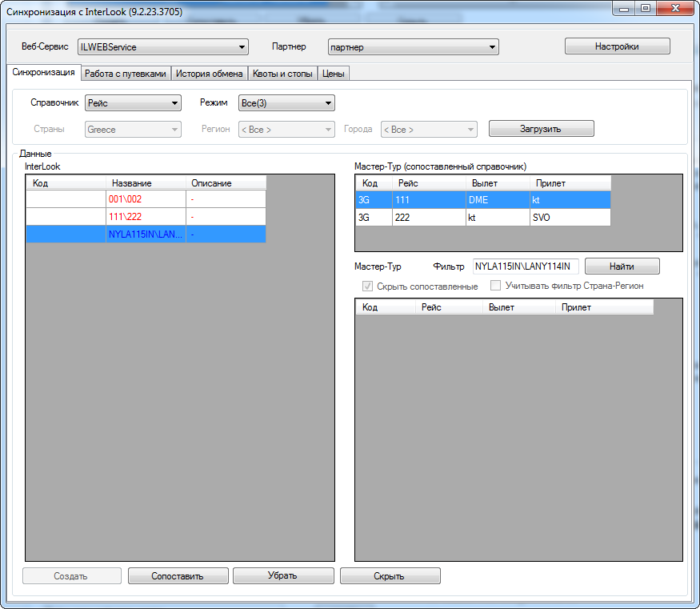Click the Скрыть button
This screenshot has width=700, height=609.
pos(390,576)
